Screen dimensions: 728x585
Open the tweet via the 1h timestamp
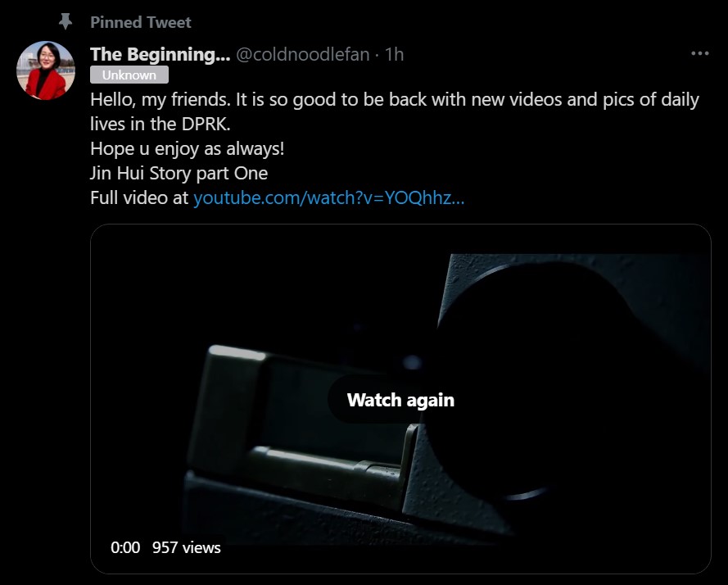point(394,55)
